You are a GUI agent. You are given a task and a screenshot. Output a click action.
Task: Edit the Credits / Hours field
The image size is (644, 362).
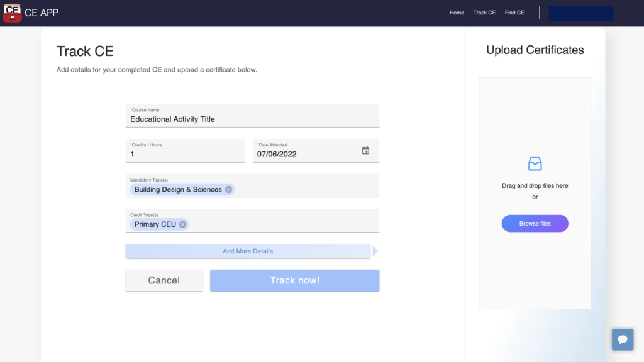pos(185,151)
